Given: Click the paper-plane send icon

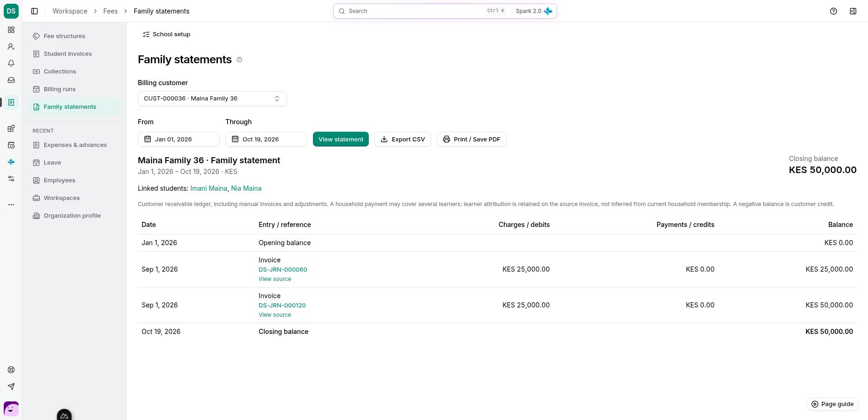Looking at the screenshot, I should click(x=11, y=387).
